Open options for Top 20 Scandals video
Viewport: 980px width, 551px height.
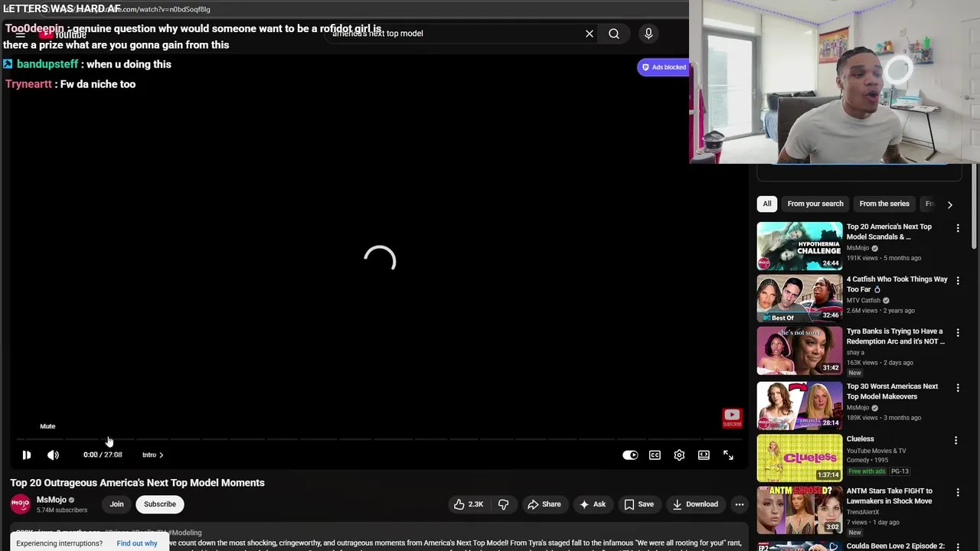[x=957, y=228]
